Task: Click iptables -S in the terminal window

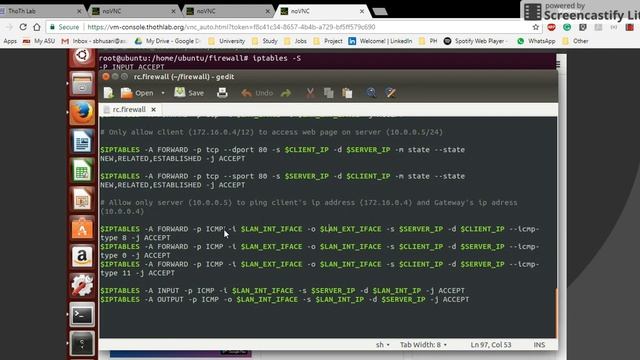Action: (x=277, y=58)
